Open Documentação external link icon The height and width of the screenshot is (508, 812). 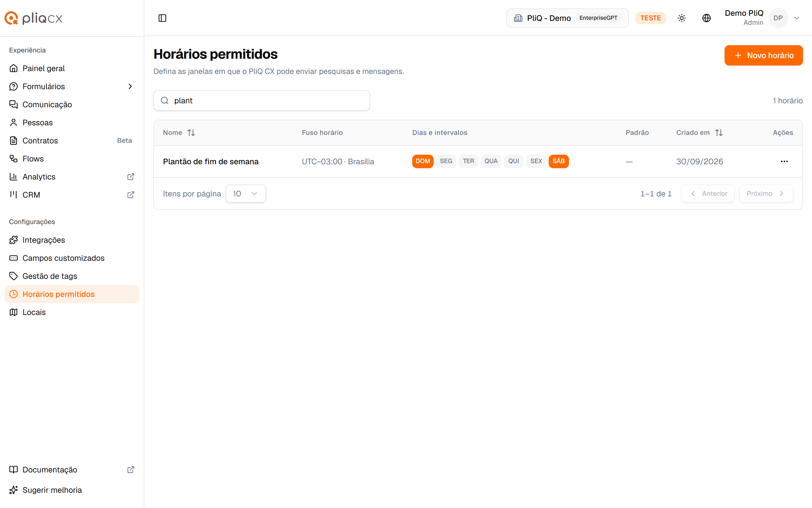pyautogui.click(x=131, y=470)
